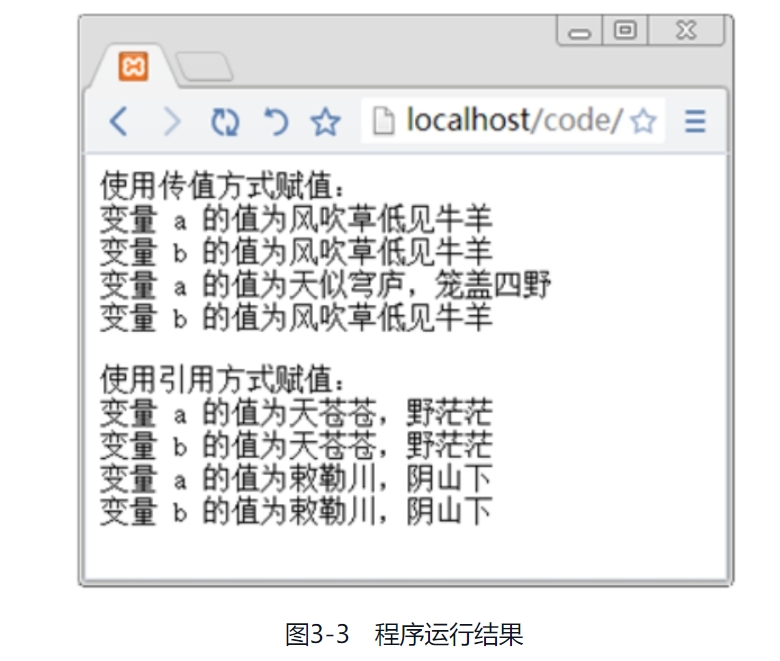
Task: Click the forward navigation arrow
Action: tap(172, 122)
